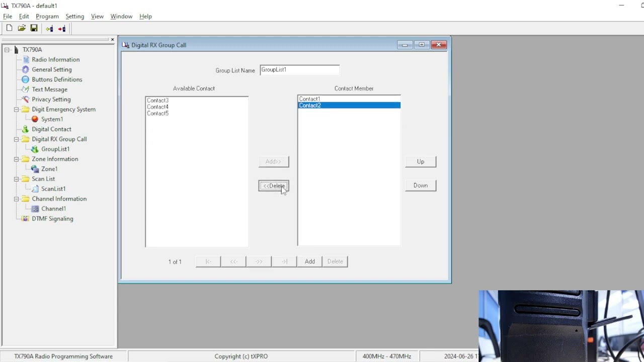Click the Digital RX Group Call folder icon
Viewport: 644px width, 362px height.
[25, 139]
